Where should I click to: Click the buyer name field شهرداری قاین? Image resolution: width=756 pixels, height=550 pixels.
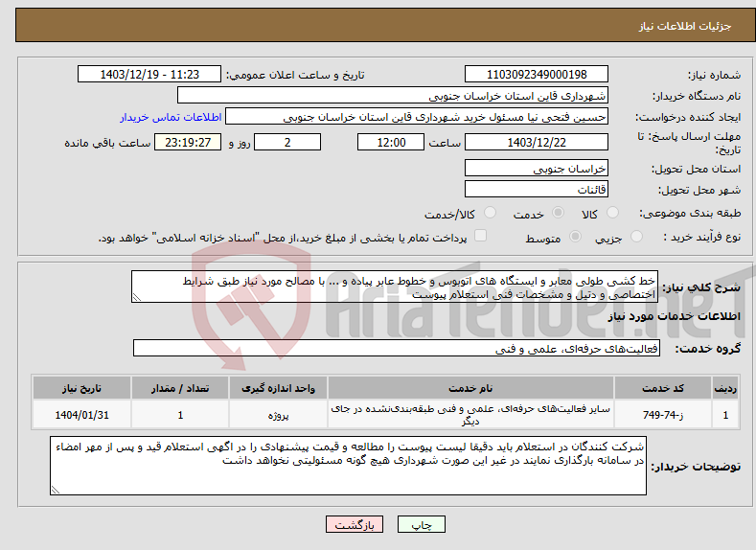pyautogui.click(x=393, y=96)
